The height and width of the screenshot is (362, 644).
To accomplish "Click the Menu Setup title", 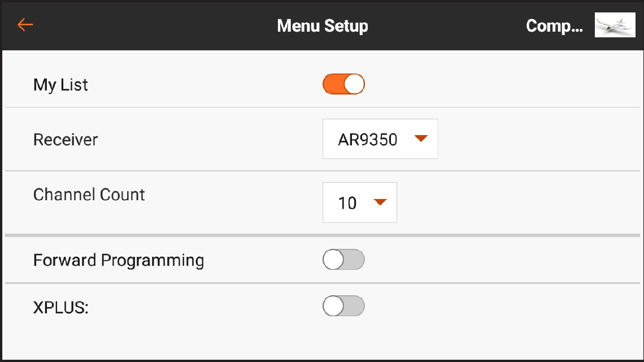I will (322, 25).
